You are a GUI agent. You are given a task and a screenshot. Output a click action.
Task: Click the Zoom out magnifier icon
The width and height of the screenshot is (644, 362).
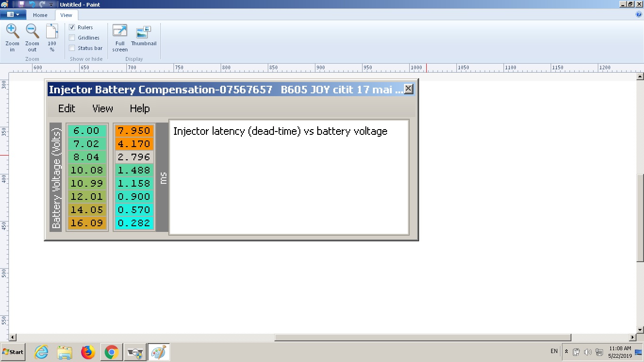(x=32, y=32)
